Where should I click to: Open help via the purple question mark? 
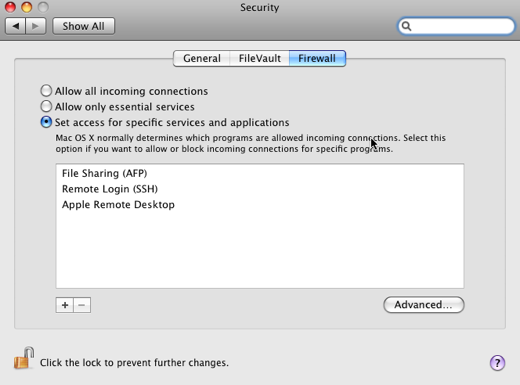coord(497,363)
